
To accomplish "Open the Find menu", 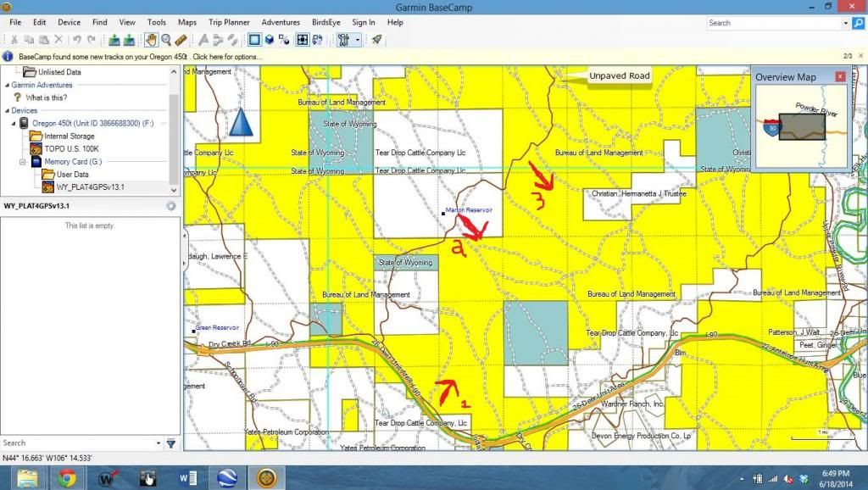I will tap(100, 22).
